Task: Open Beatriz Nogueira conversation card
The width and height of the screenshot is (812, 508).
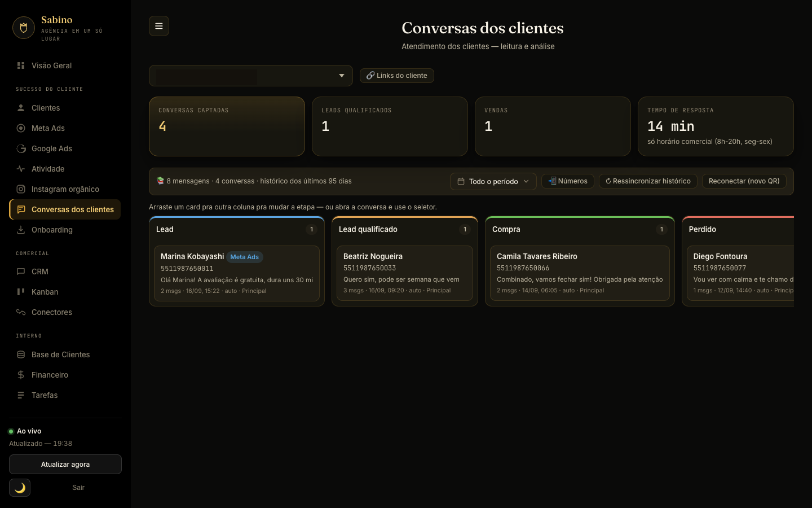Action: (x=405, y=273)
